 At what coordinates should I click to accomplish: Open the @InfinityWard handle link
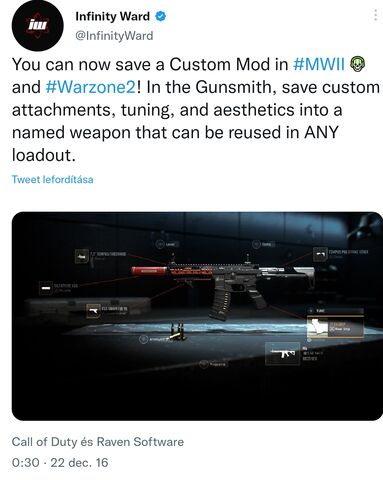point(114,36)
